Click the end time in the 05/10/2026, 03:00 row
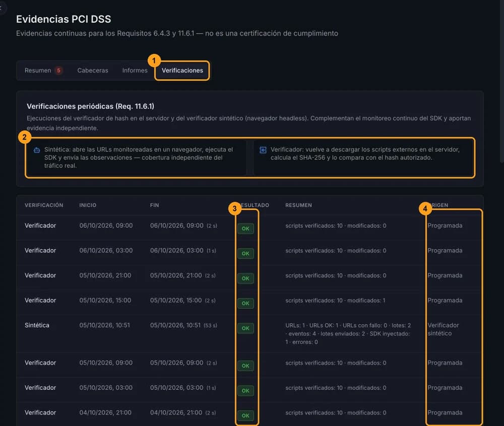This screenshot has width=504, height=426. (x=183, y=388)
